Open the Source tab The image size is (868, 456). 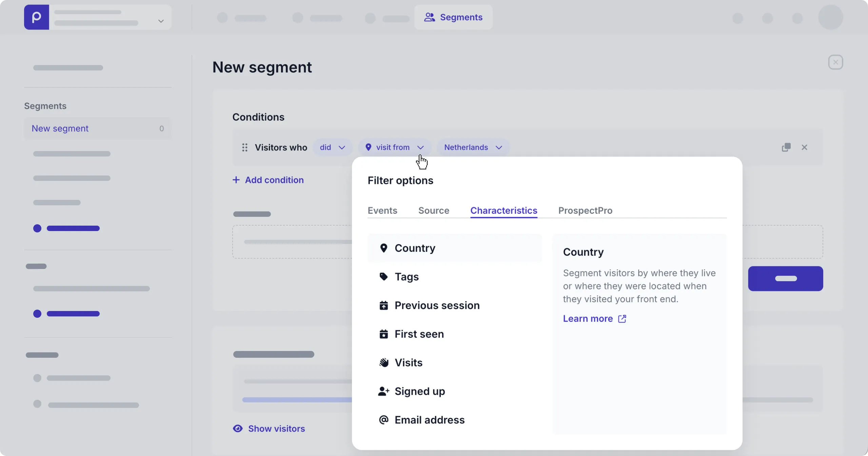point(434,211)
